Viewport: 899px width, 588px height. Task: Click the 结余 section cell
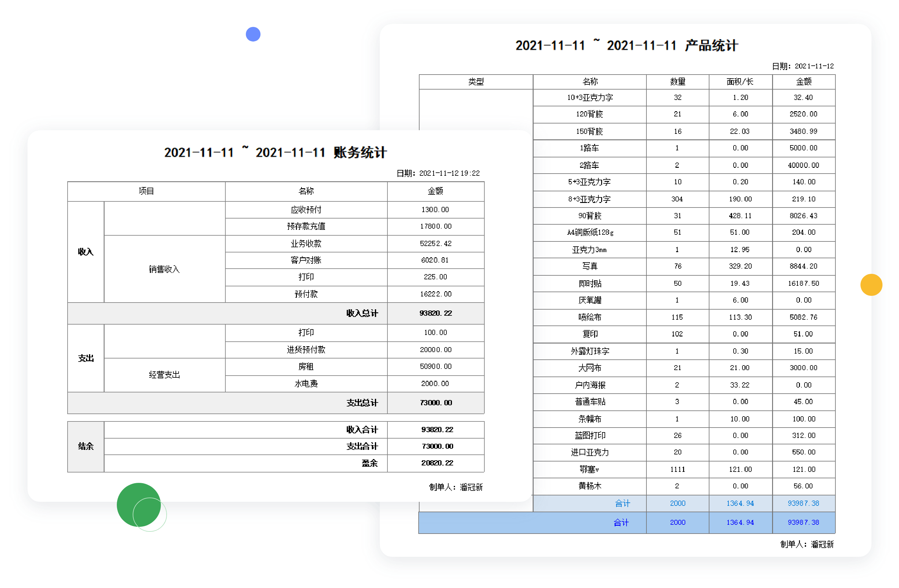coord(86,447)
